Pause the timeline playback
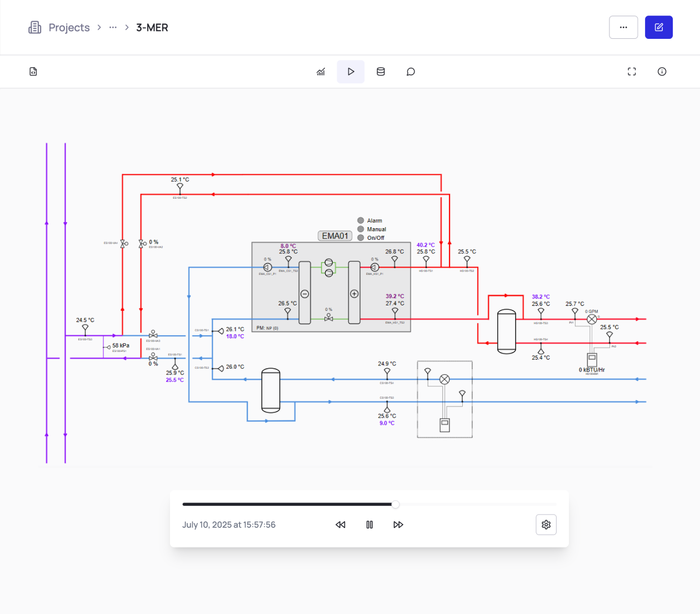The width and height of the screenshot is (700, 614). 369,525
